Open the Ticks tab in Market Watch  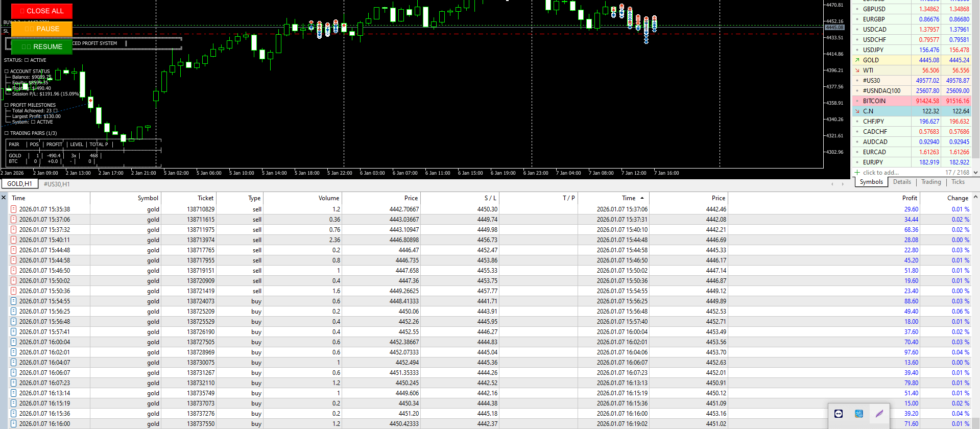[958, 182]
